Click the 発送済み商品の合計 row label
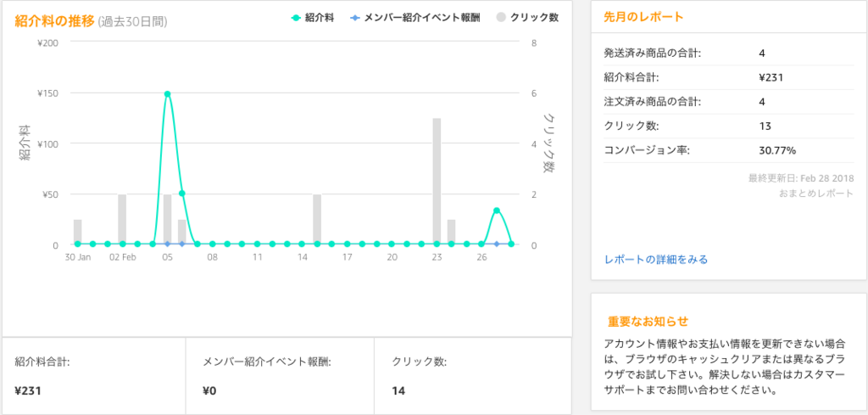 pos(653,53)
